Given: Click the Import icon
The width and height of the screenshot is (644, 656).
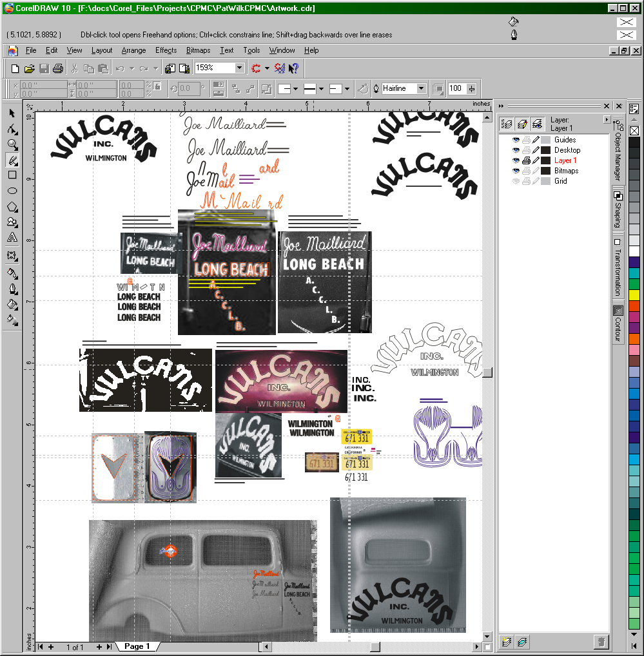Looking at the screenshot, I should [170, 68].
